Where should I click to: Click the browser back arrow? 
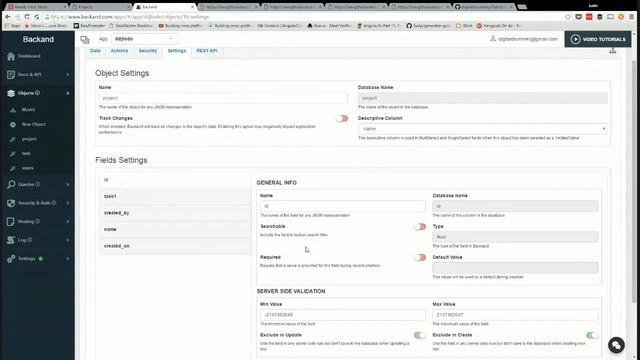[x=8, y=17]
